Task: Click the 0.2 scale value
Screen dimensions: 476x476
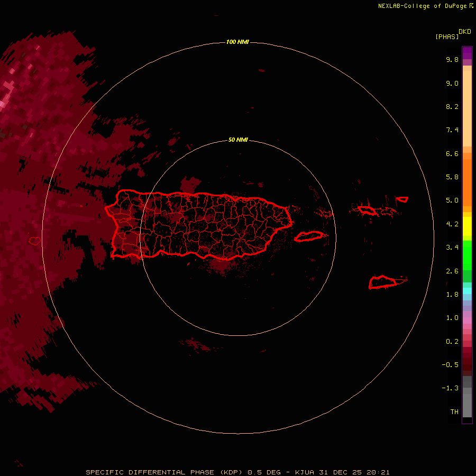Action: click(452, 342)
